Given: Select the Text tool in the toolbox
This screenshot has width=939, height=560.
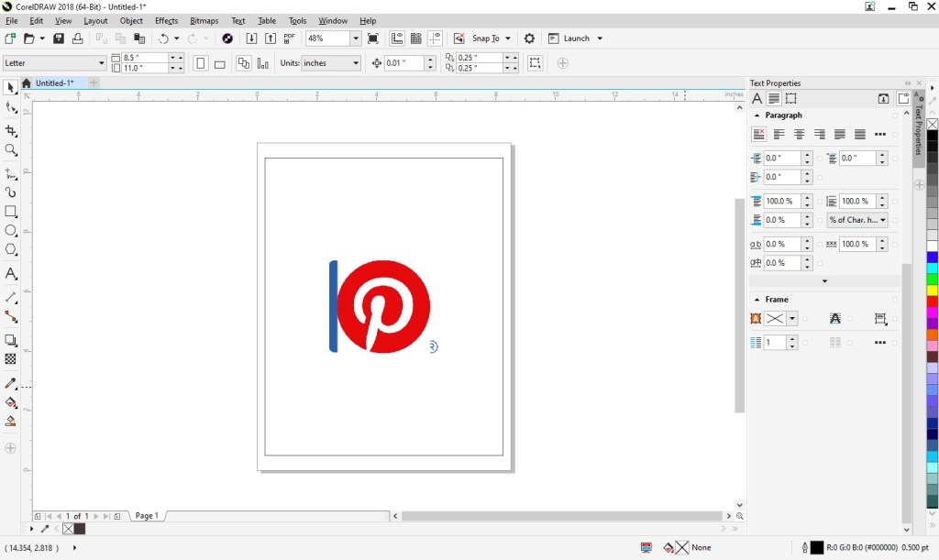Looking at the screenshot, I should [11, 274].
